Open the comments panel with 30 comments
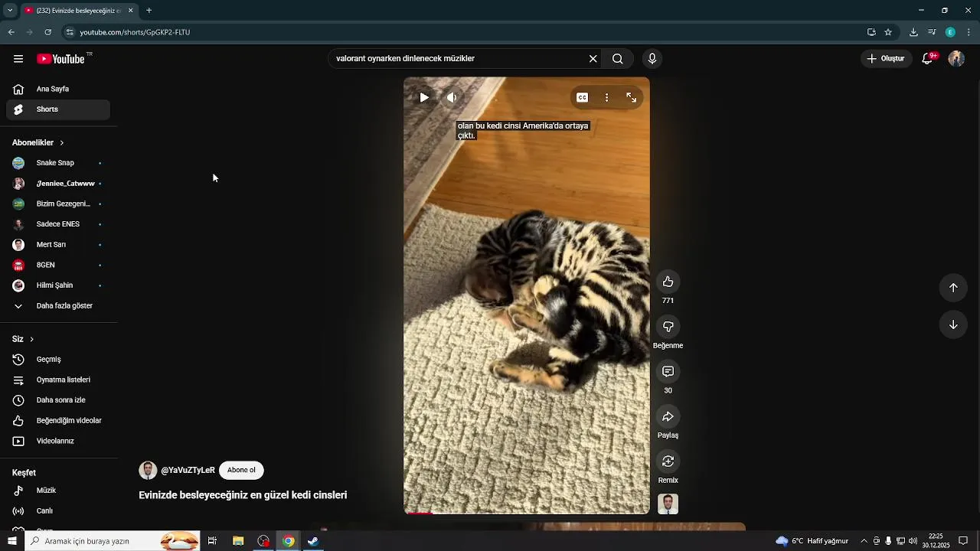The height and width of the screenshot is (551, 980). pos(668,371)
